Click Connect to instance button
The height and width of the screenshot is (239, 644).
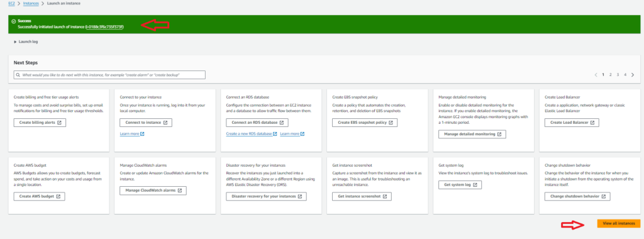pyautogui.click(x=146, y=123)
